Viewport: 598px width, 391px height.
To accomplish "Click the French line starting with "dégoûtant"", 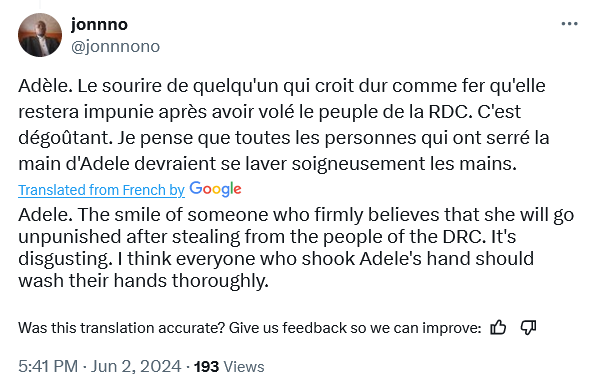I will point(283,138).
